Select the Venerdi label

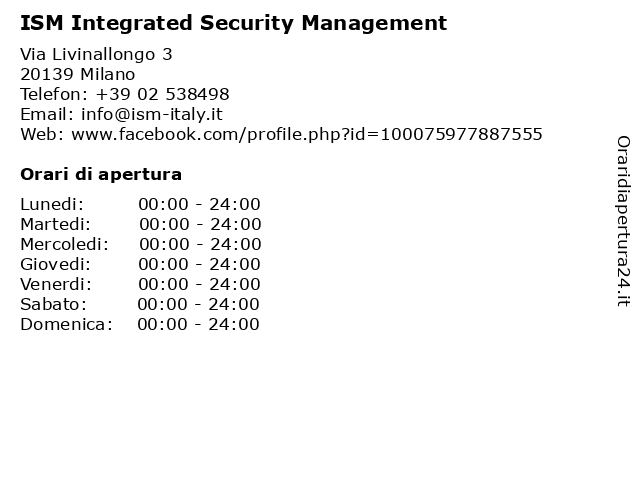pos(56,284)
